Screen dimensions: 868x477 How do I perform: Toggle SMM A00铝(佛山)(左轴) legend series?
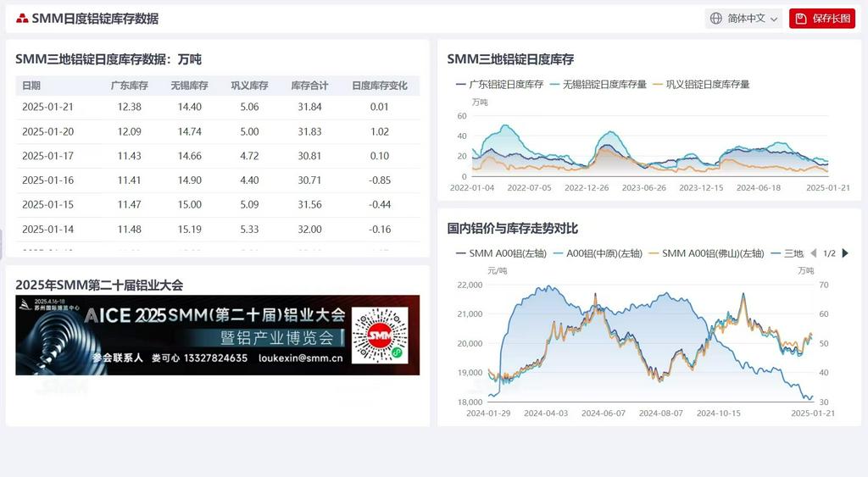706,253
